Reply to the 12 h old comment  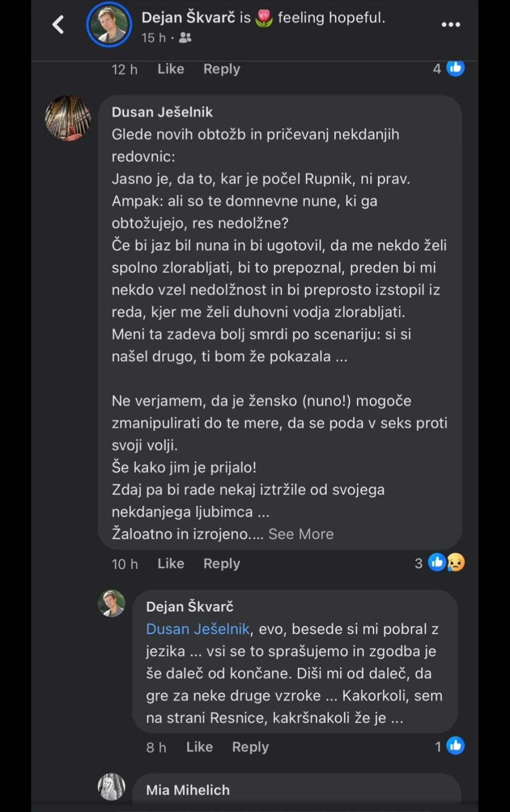221,69
